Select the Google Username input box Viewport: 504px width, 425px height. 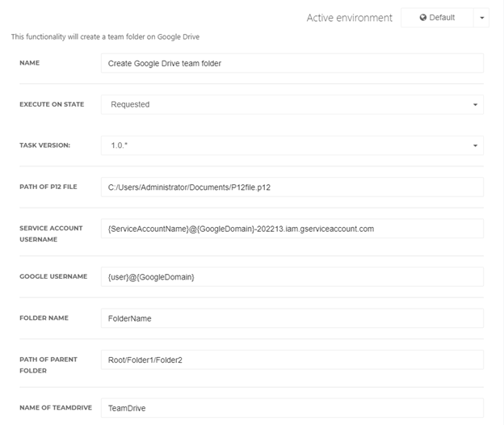[292, 277]
